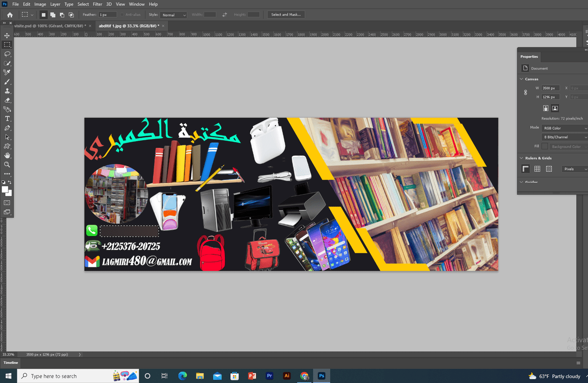The image size is (588, 383).
Task: Click the foreground color swatch
Action: 5,190
